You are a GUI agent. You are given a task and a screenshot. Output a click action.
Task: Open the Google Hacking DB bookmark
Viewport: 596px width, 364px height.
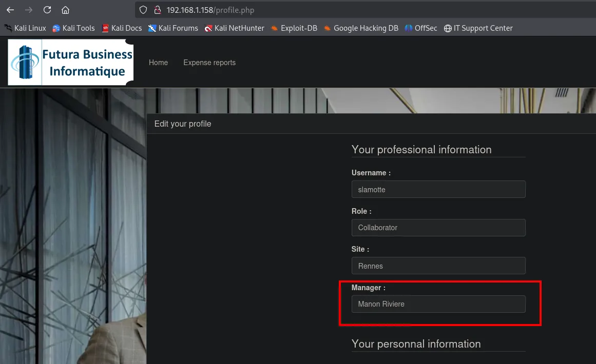[361, 28]
